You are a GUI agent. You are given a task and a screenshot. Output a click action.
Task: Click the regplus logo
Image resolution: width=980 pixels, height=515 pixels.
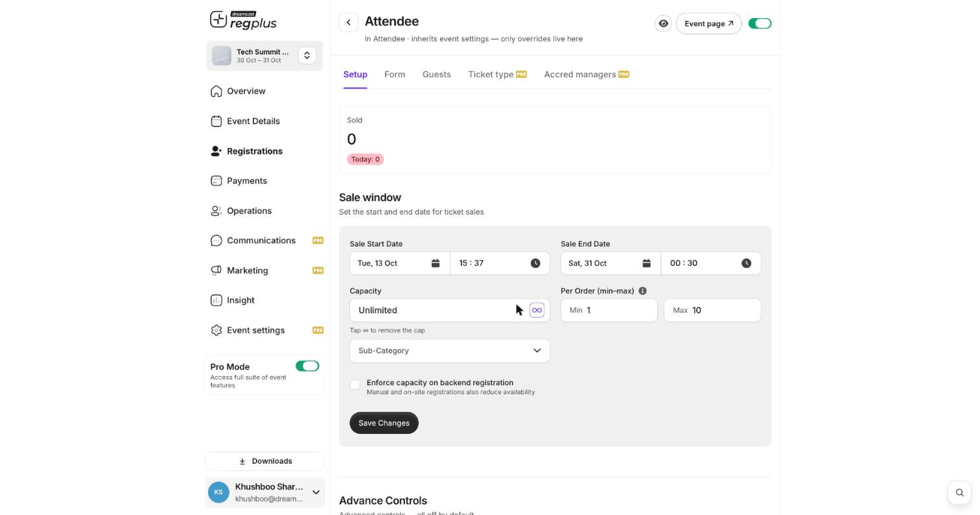click(243, 20)
